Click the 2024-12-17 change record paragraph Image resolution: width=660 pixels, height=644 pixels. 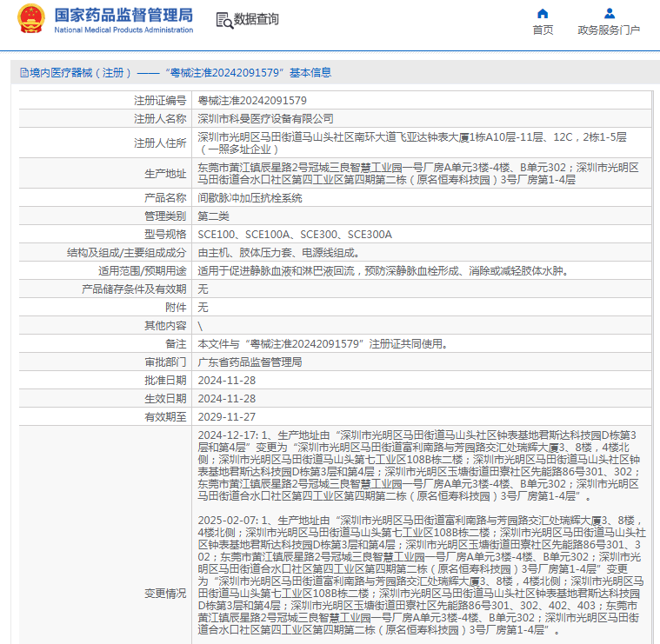(419, 466)
